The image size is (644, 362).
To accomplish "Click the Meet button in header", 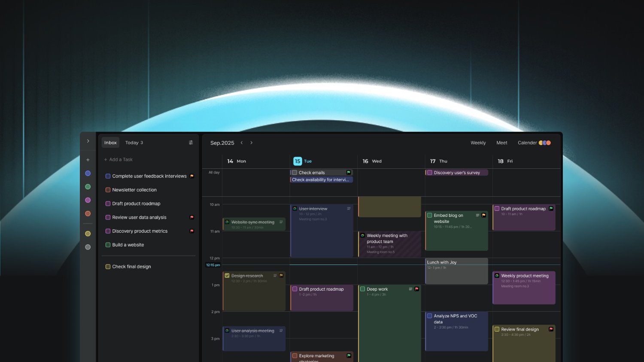I will 501,143.
